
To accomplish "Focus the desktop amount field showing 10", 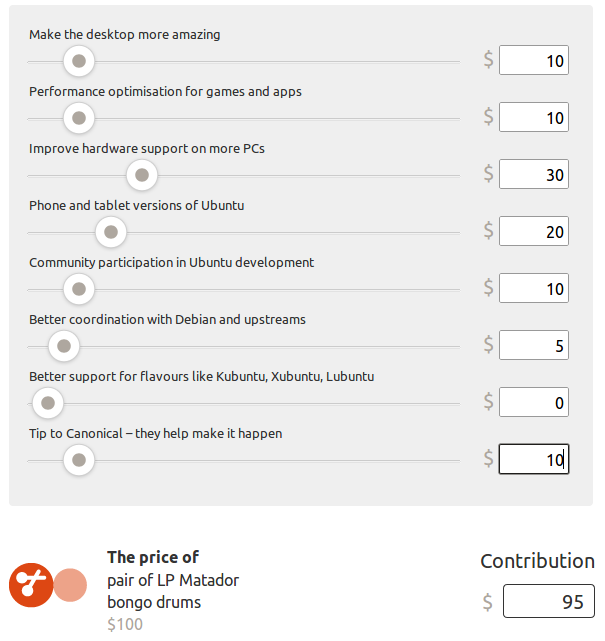I will coord(534,61).
